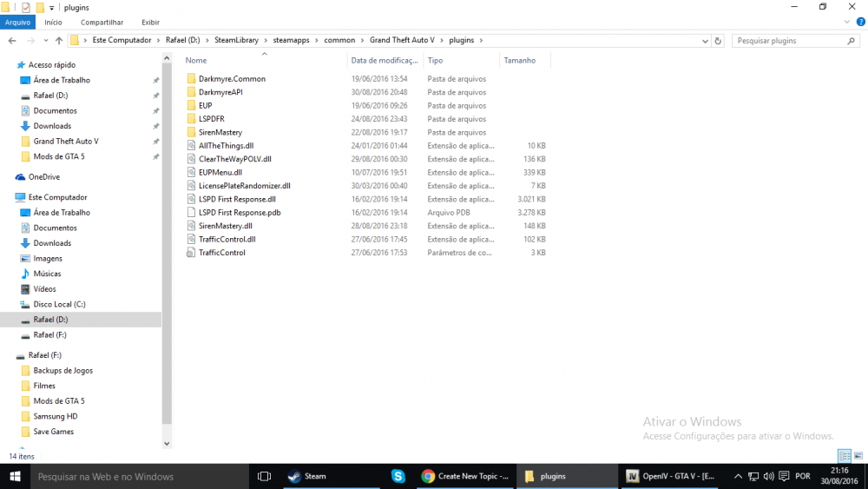Select the ClearTheWayPOLV.dll file name
The image size is (868, 489).
[x=234, y=159]
